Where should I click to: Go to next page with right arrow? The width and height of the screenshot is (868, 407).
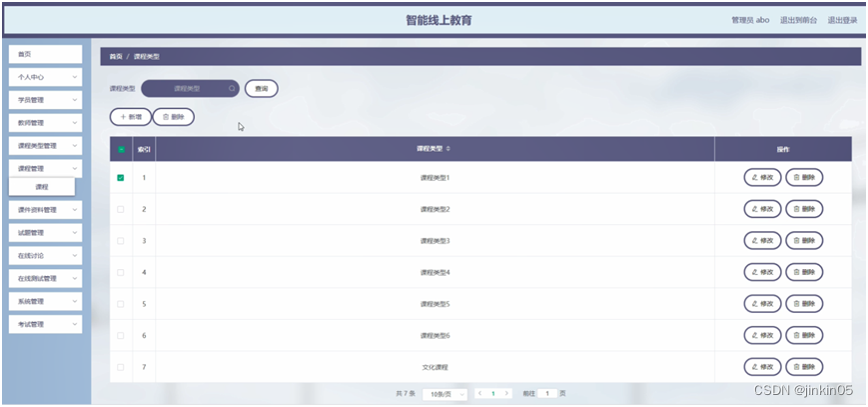pyautogui.click(x=507, y=394)
